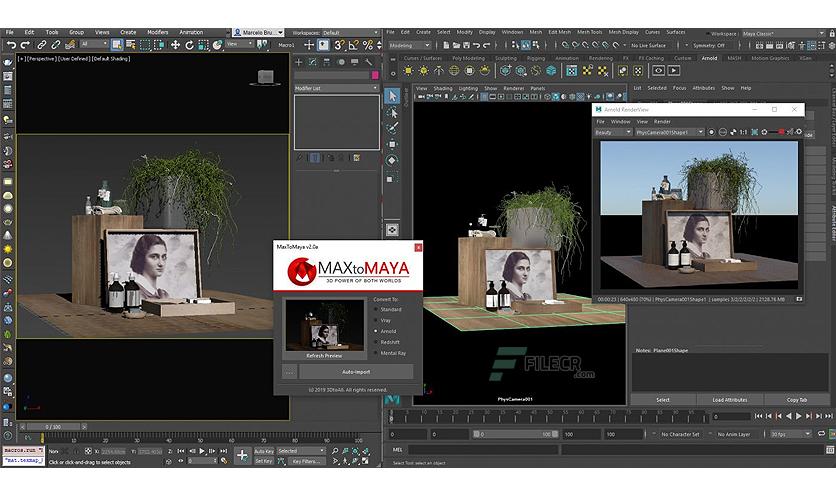Switch to the Arnold shelf tab in Maya
Image resolution: width=836 pixels, height=484 pixels.
[x=709, y=58]
